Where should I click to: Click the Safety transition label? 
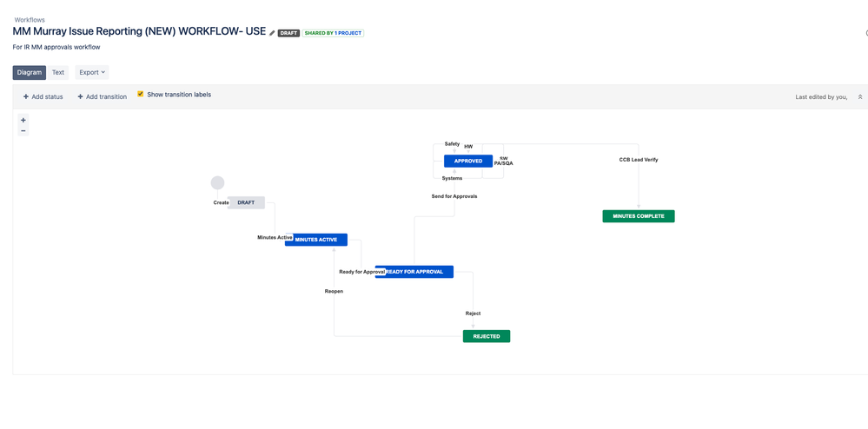(x=453, y=144)
